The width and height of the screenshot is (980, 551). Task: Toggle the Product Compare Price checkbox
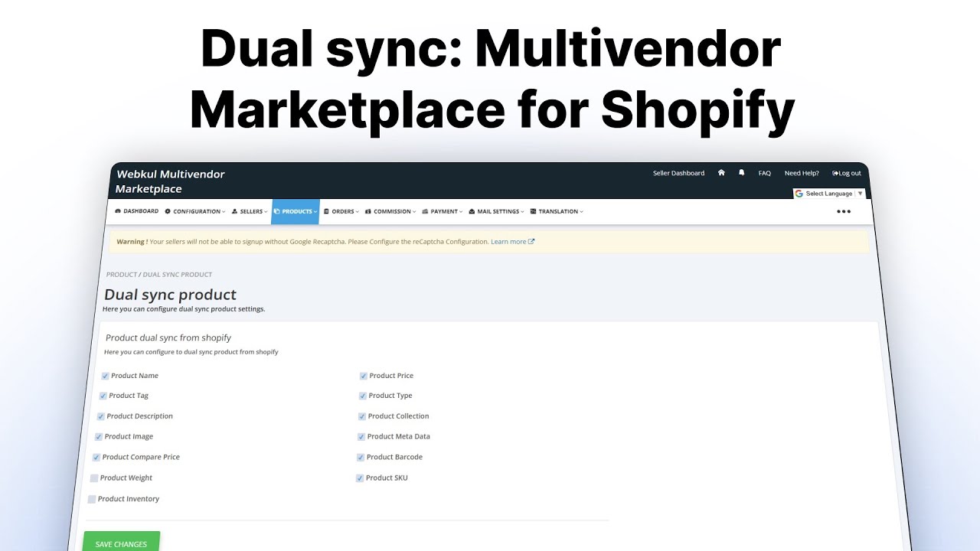[96, 457]
